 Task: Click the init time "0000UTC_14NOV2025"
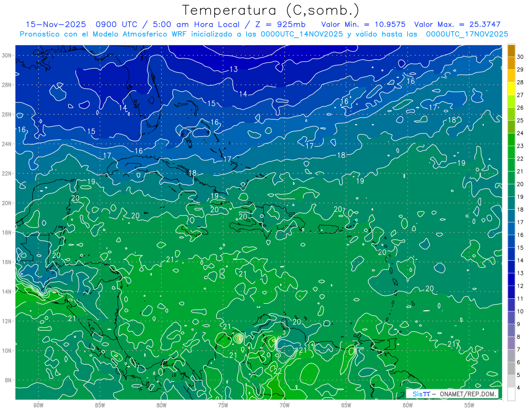302,34
